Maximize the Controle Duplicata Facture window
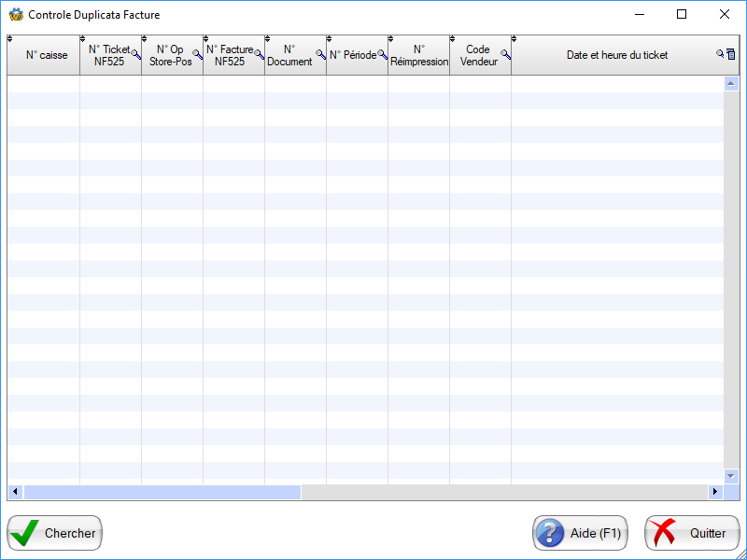The height and width of the screenshot is (560, 747). coord(682,14)
